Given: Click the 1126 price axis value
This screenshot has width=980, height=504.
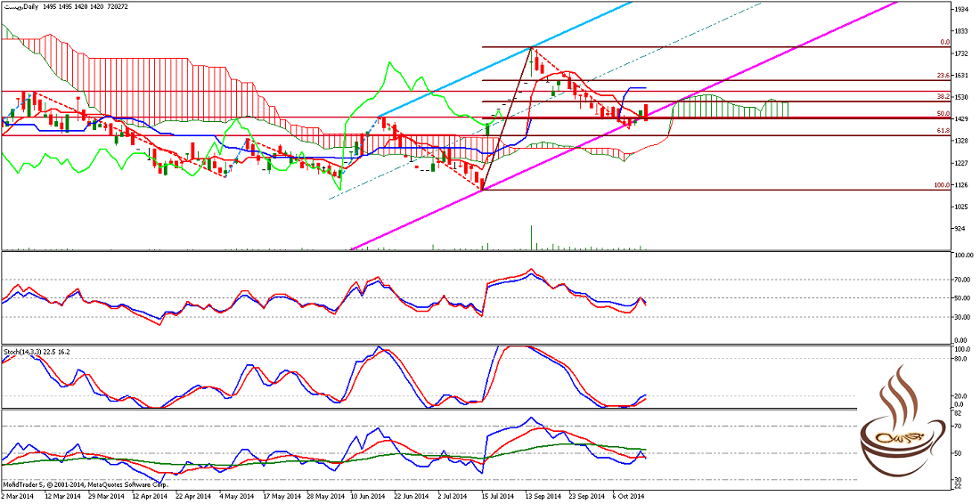Looking at the screenshot, I should [962, 185].
